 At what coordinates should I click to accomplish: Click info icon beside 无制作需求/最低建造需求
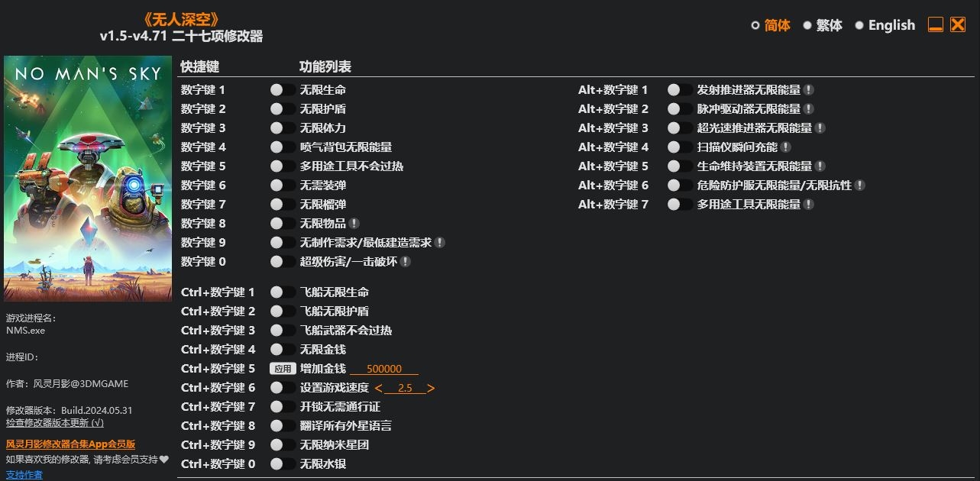pyautogui.click(x=440, y=243)
